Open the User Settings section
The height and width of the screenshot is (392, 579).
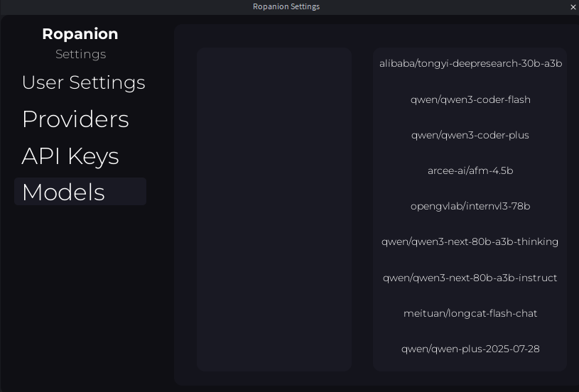point(83,82)
